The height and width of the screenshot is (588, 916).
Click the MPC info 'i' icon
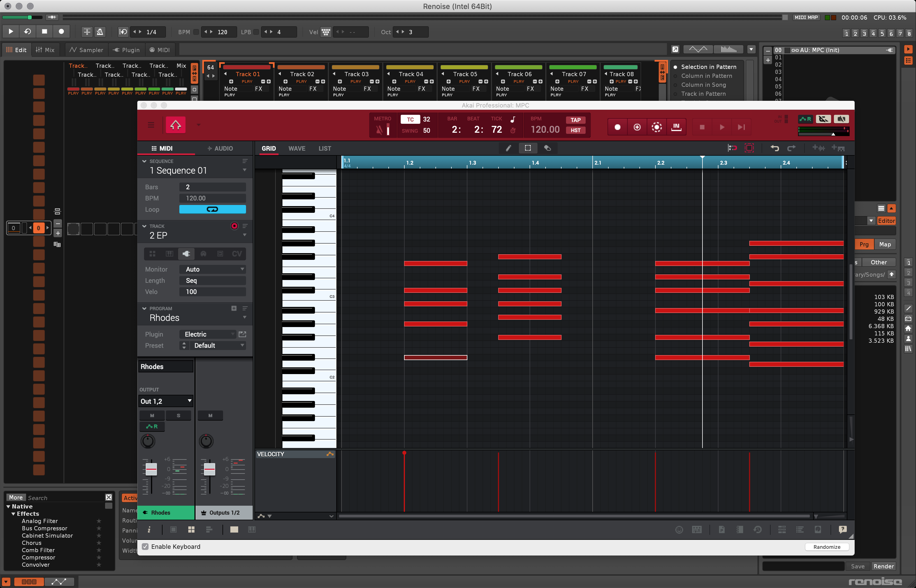click(x=149, y=529)
